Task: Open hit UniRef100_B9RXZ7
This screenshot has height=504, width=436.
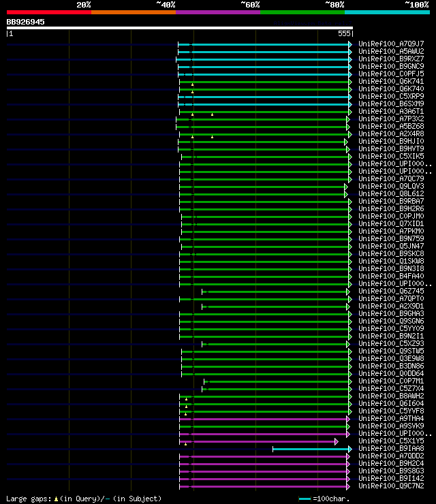Action: coord(391,59)
